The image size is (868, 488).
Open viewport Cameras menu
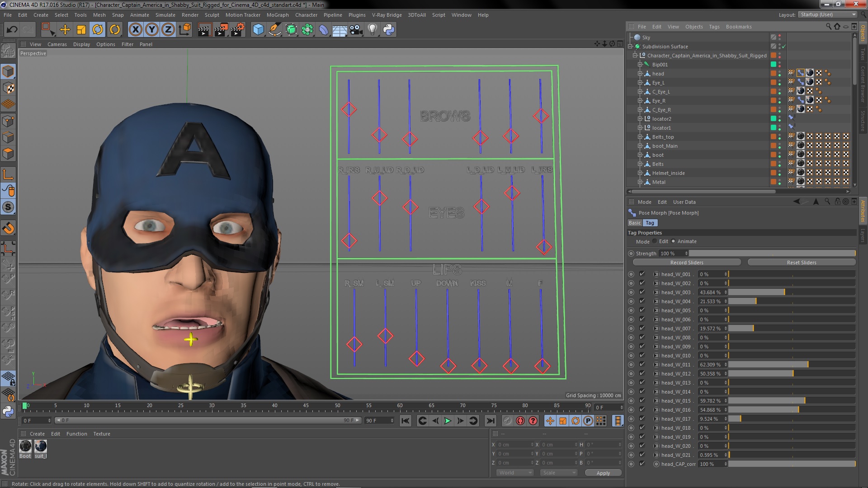57,44
